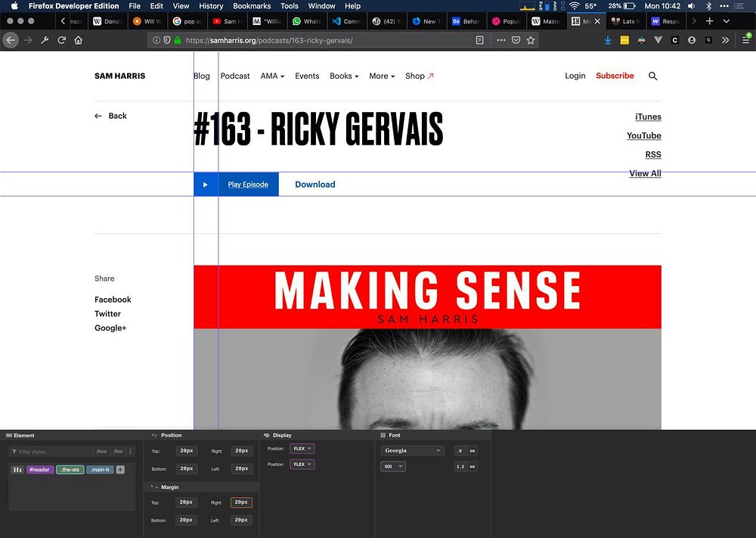Open a new browser tab with plus
The width and height of the screenshot is (756, 538).
[x=709, y=21]
